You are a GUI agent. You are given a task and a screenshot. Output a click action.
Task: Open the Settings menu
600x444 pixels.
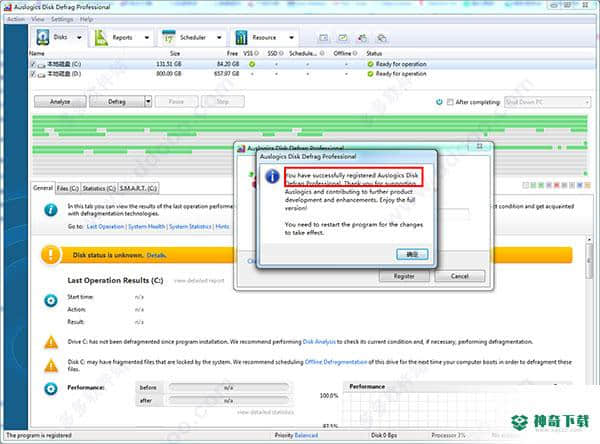click(62, 19)
